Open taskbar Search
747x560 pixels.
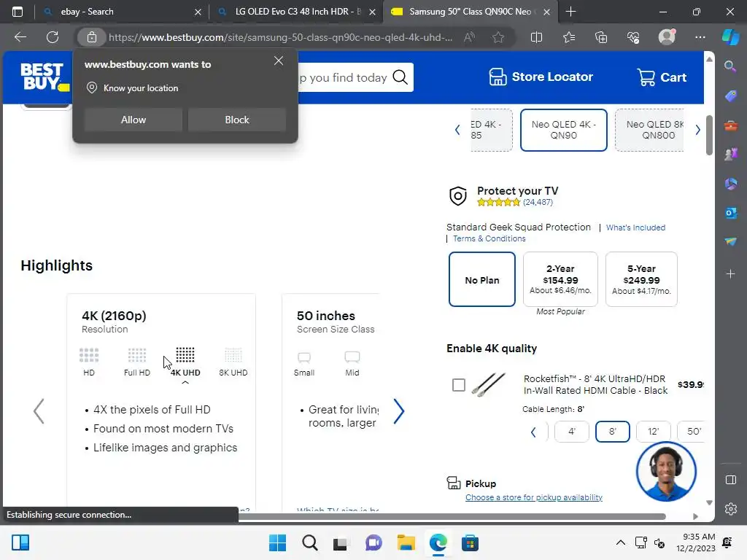click(309, 542)
